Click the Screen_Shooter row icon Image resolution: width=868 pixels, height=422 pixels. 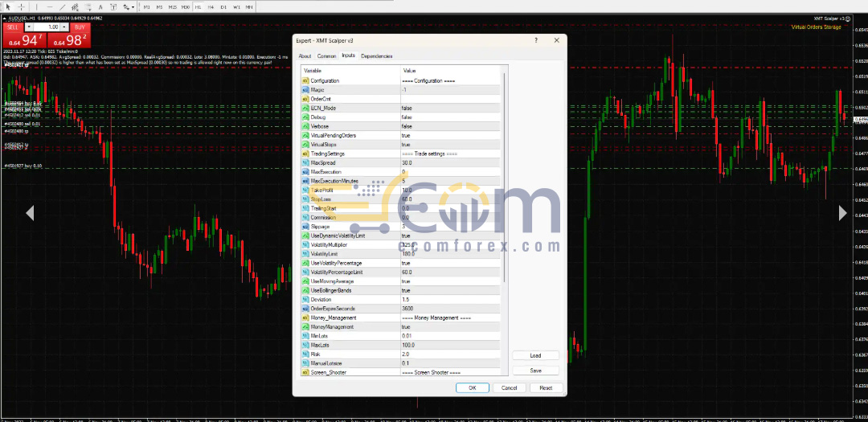(305, 372)
